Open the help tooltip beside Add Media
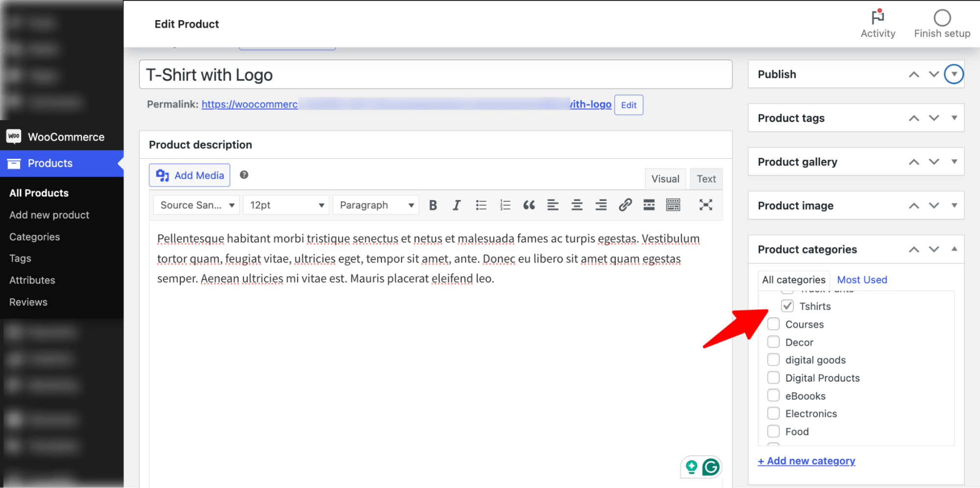Screen dimensions: 980x488 coord(244,175)
